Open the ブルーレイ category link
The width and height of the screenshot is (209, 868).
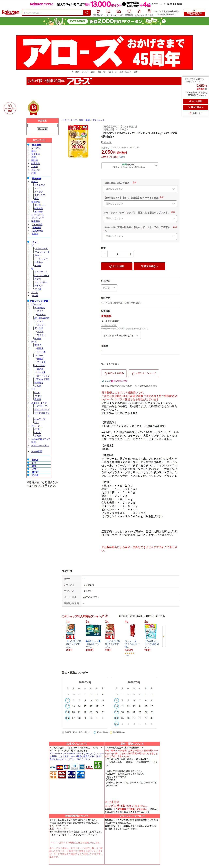pos(36,305)
